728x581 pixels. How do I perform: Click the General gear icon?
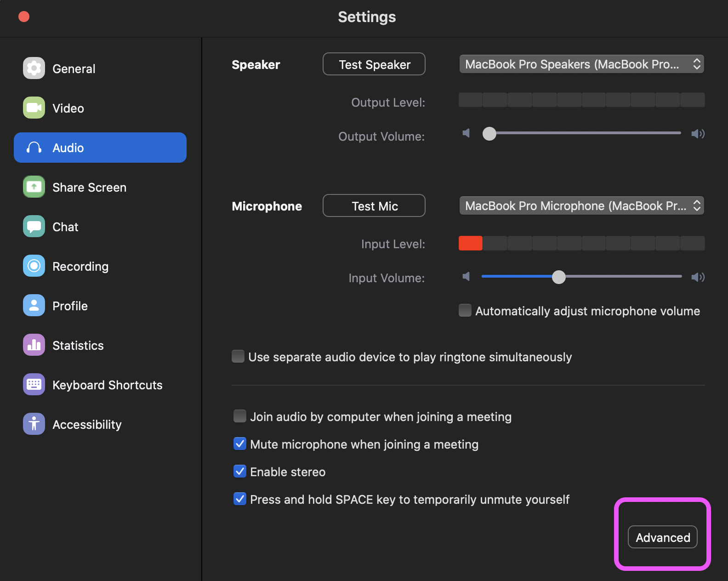pyautogui.click(x=34, y=68)
